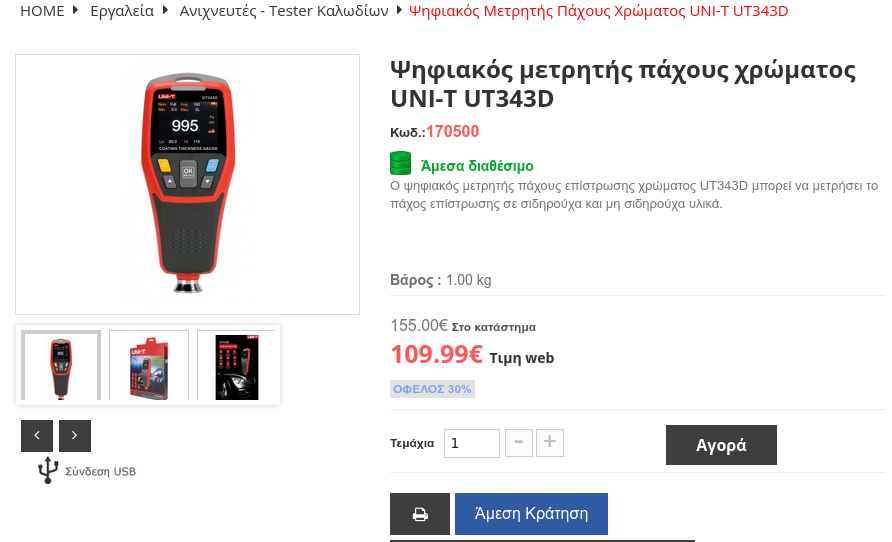Open Ανιχνευτές - Tester Καλωδίων breadcrumb

284,11
